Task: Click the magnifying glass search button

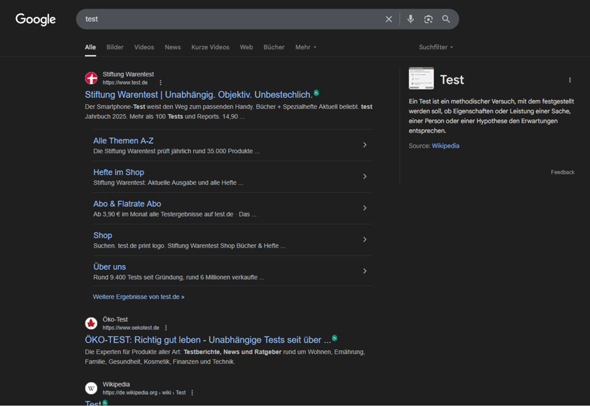Action: (x=446, y=19)
